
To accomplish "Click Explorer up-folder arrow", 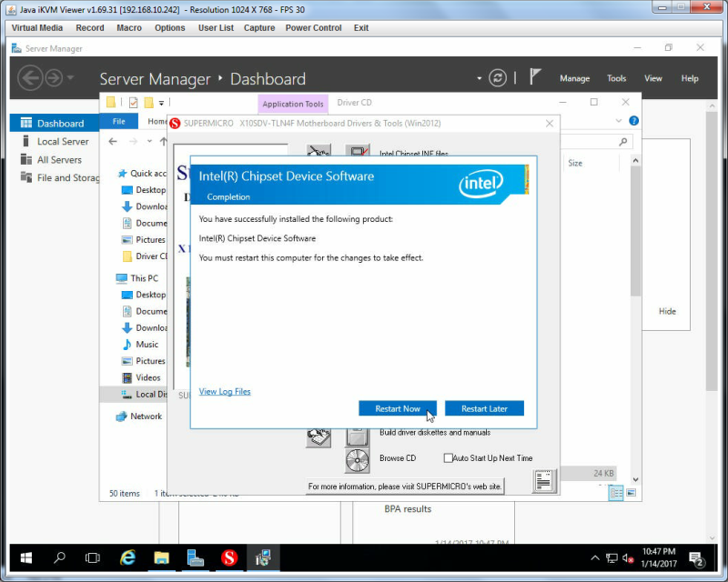I will pyautogui.click(x=163, y=141).
